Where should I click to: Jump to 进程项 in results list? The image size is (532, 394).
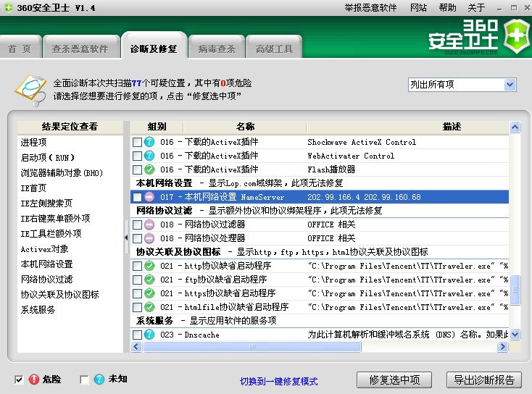33,143
